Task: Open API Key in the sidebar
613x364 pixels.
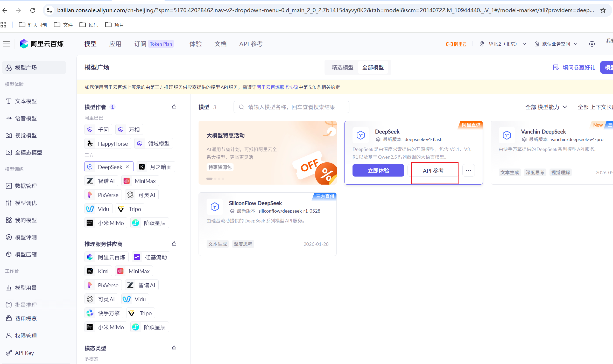Action: pos(34,353)
